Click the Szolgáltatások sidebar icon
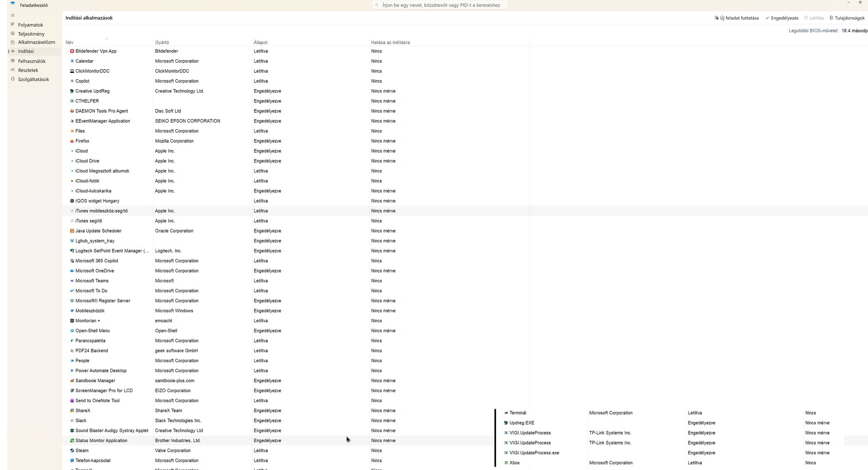This screenshot has width=868, height=470. [13, 79]
